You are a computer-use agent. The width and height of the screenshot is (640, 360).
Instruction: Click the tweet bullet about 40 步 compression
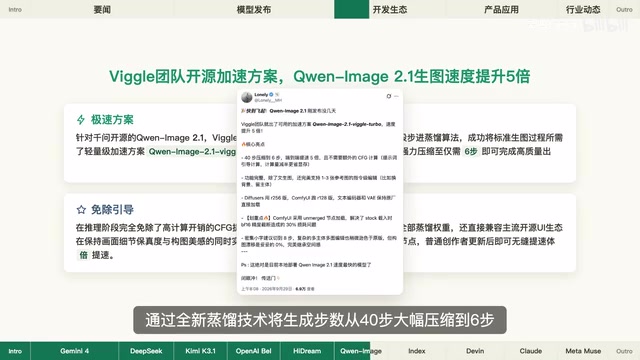[319, 161]
